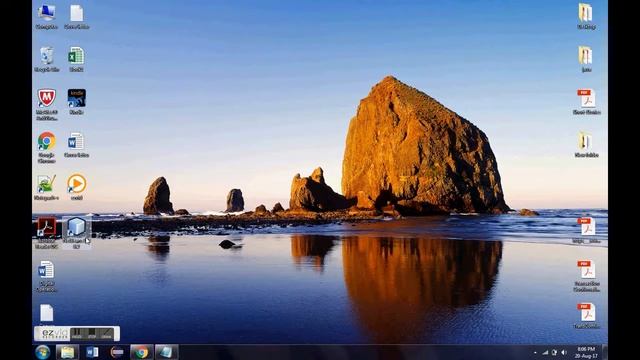Select the Recycle Bin desktop icon
Screen dimensions: 640x360
pyautogui.click(x=47, y=59)
